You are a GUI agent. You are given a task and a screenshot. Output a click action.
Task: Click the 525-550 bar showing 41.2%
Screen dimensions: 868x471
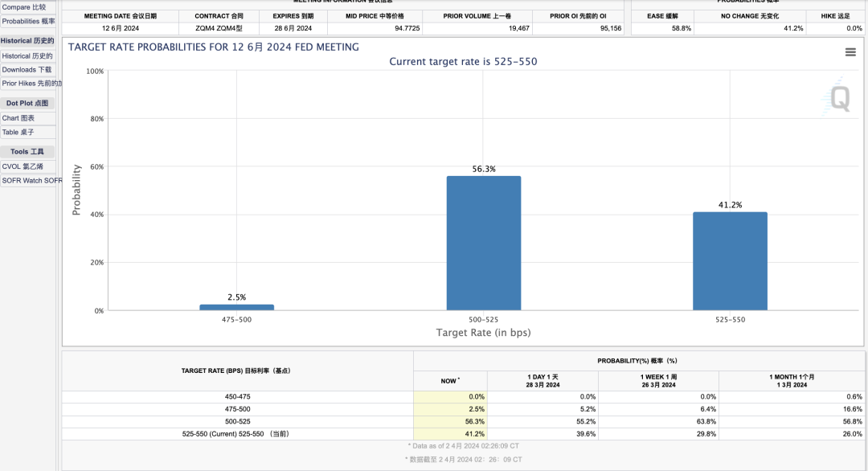pos(730,260)
